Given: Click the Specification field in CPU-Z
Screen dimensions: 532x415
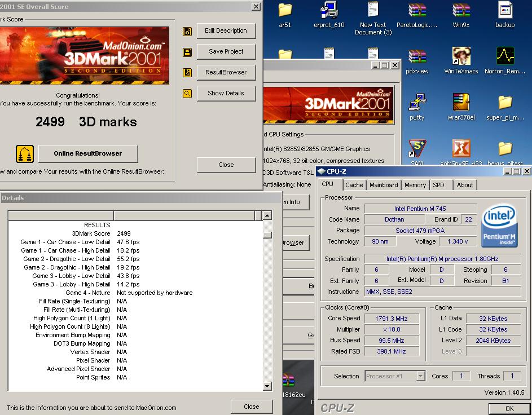Looking at the screenshot, I should pos(442,259).
